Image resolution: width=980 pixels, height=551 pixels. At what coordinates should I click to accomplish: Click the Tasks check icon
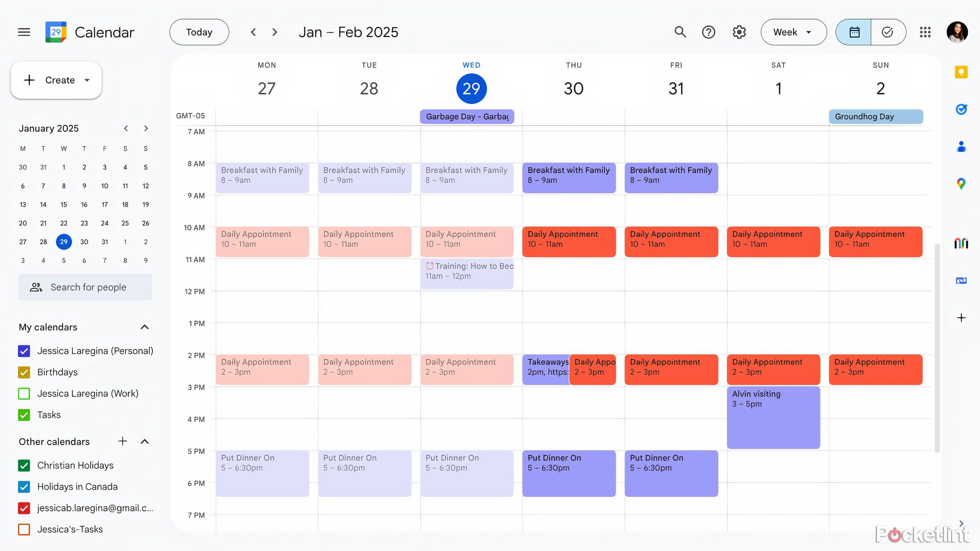(888, 32)
